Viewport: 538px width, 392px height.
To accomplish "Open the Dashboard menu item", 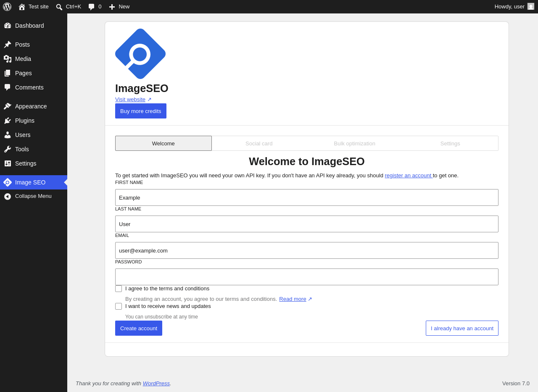I will point(34,26).
